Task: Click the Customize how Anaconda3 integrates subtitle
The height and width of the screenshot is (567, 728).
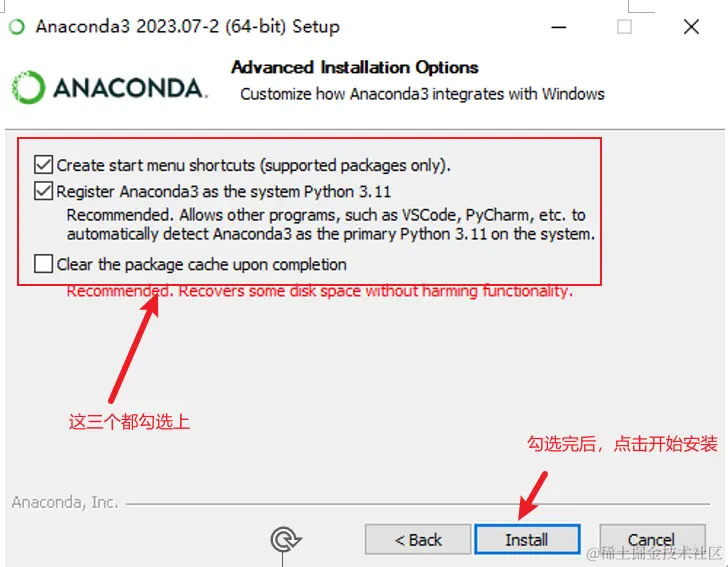Action: (422, 94)
